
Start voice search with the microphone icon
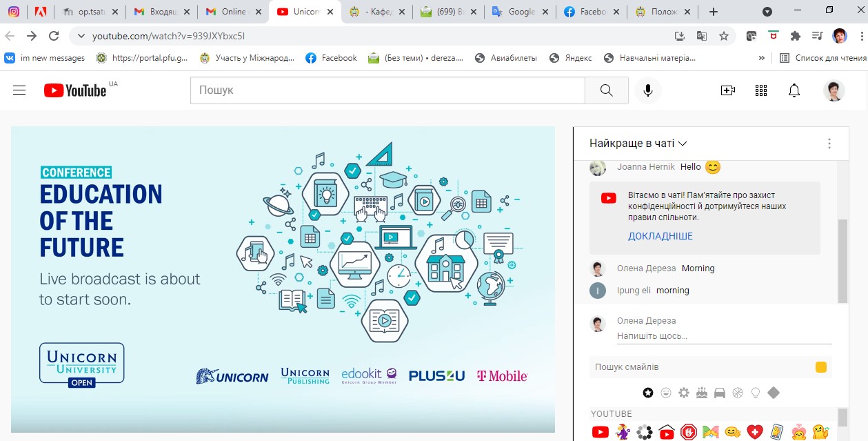pos(647,90)
